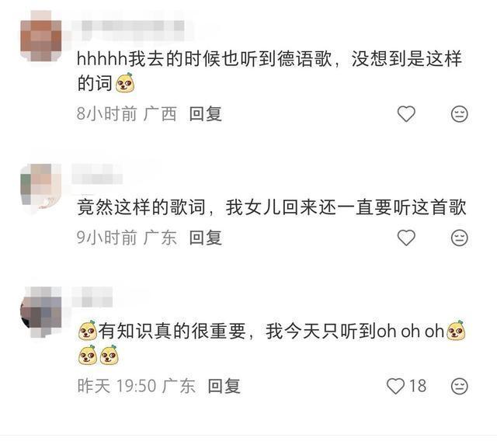
Task: Open the second commenter's blurred username
Action: (97, 175)
